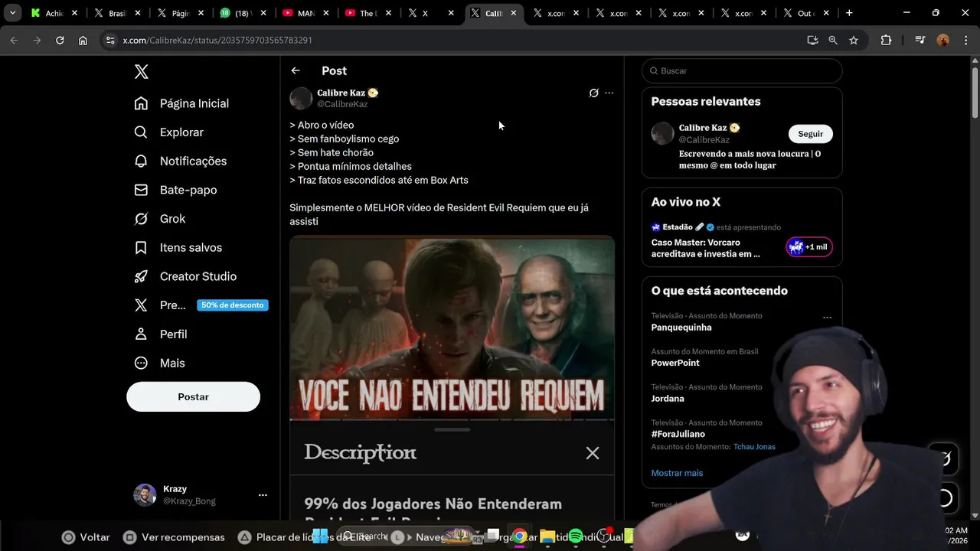Image resolution: width=980 pixels, height=551 pixels.
Task: Click the zoom magnifier icon in address bar
Action: (833, 40)
